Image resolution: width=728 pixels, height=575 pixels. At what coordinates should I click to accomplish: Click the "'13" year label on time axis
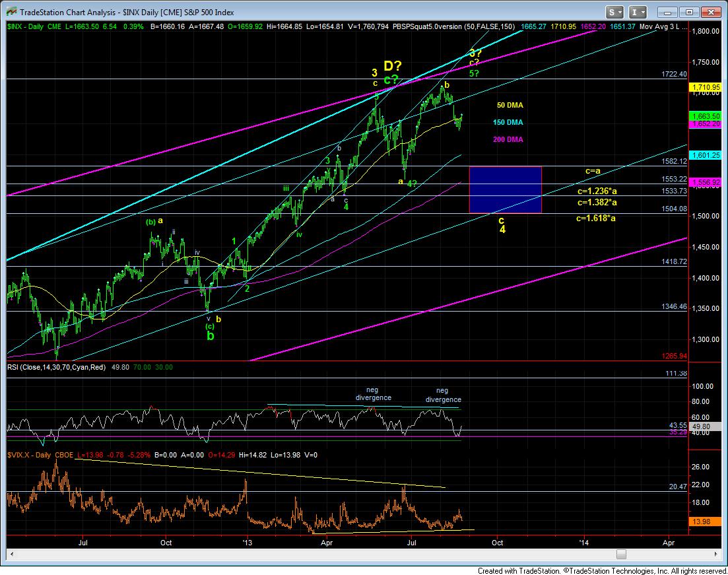(247, 543)
